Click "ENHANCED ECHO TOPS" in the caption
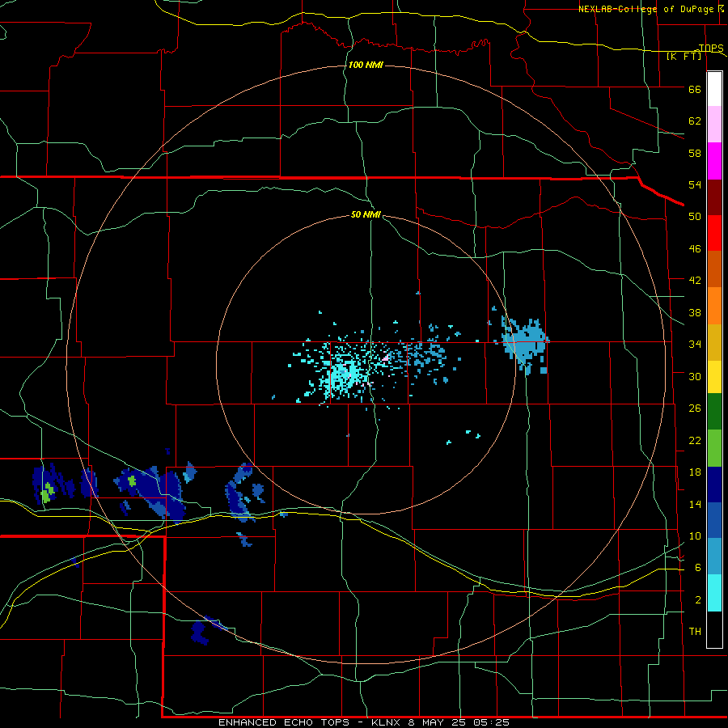728x728 pixels. 284,722
